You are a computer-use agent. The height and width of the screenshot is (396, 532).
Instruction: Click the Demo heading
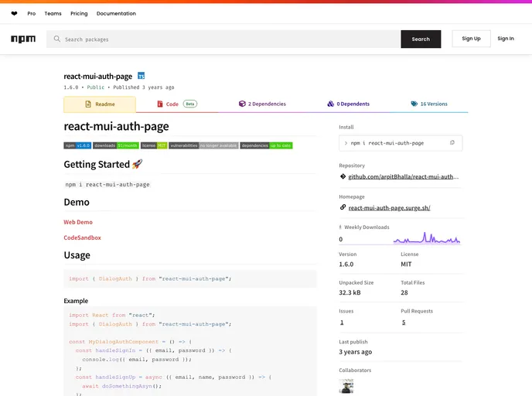click(x=77, y=202)
